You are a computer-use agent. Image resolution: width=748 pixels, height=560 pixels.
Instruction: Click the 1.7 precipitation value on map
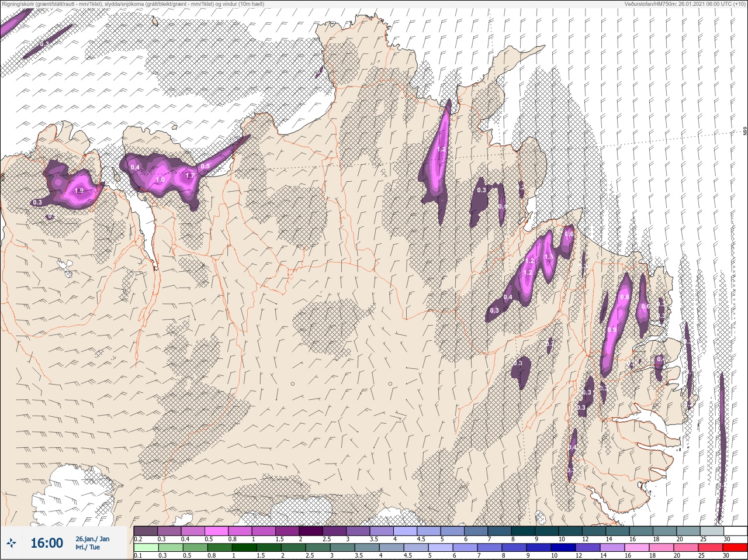pyautogui.click(x=189, y=175)
